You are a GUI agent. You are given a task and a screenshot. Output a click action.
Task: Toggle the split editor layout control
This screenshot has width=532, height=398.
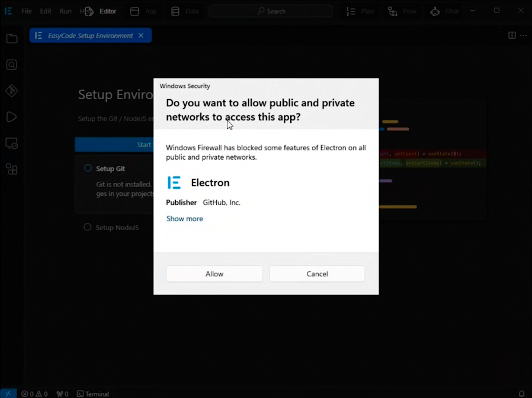(512, 35)
